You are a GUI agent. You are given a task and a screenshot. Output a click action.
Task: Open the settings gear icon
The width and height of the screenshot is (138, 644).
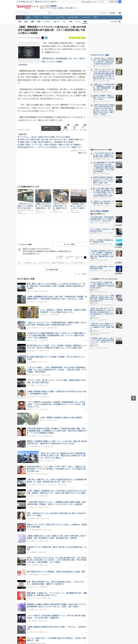coord(120,13)
